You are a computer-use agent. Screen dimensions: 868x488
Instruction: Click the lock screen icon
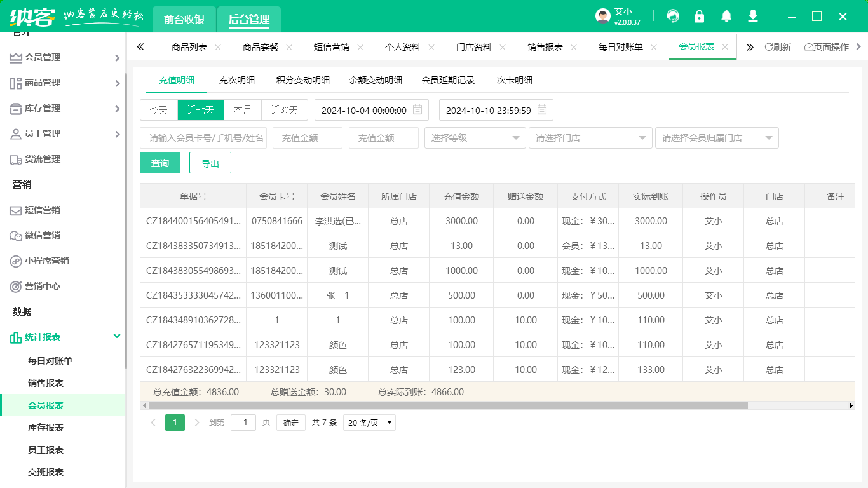700,17
